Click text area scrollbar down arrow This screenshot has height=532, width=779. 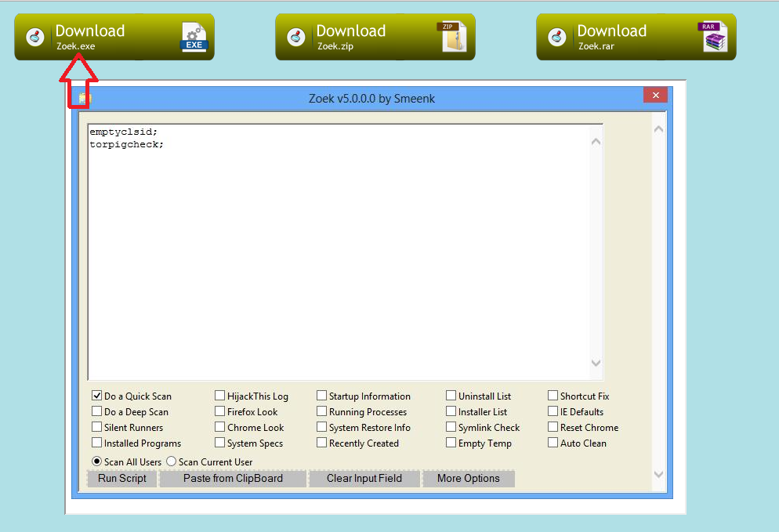coord(596,363)
